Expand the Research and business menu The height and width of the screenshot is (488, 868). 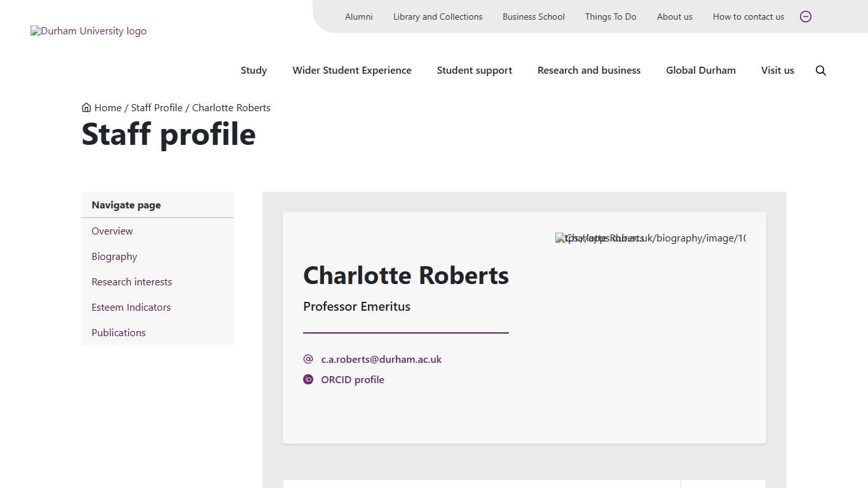589,71
